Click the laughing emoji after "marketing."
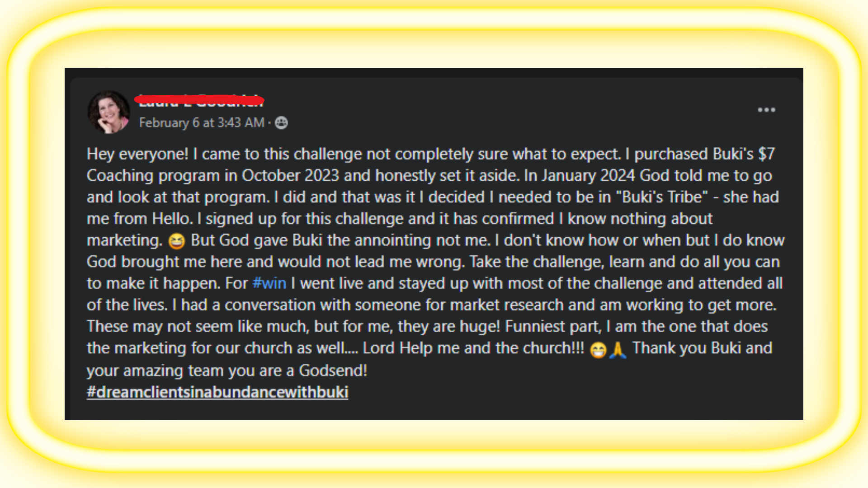868x488 pixels. coord(176,241)
